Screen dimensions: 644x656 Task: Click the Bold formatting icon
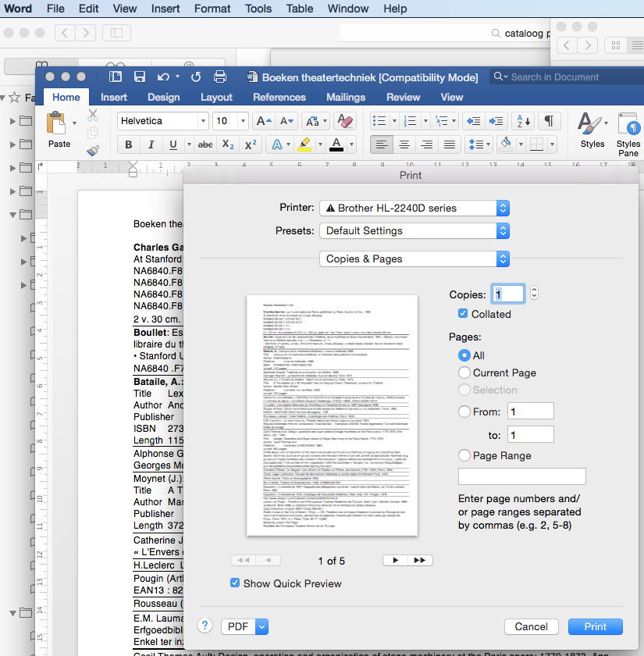point(129,144)
